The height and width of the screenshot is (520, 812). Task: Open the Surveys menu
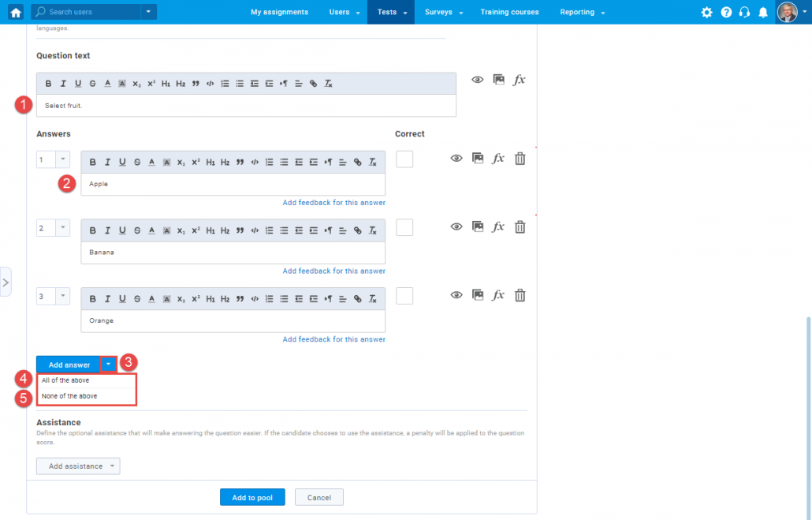point(443,12)
